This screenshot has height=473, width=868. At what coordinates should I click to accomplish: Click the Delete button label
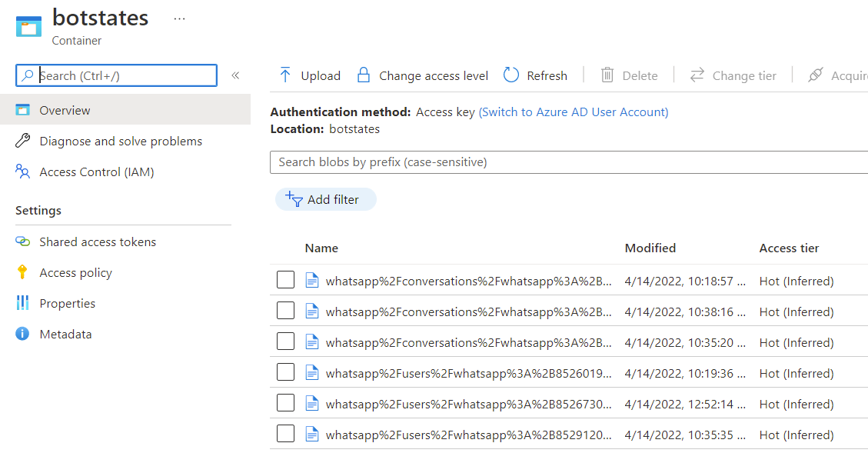(640, 75)
